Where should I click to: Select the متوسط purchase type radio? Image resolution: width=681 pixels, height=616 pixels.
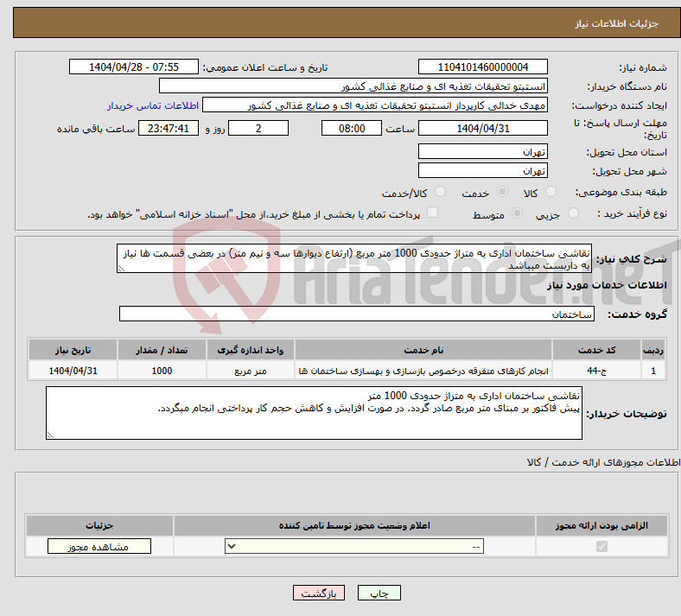[x=517, y=213]
